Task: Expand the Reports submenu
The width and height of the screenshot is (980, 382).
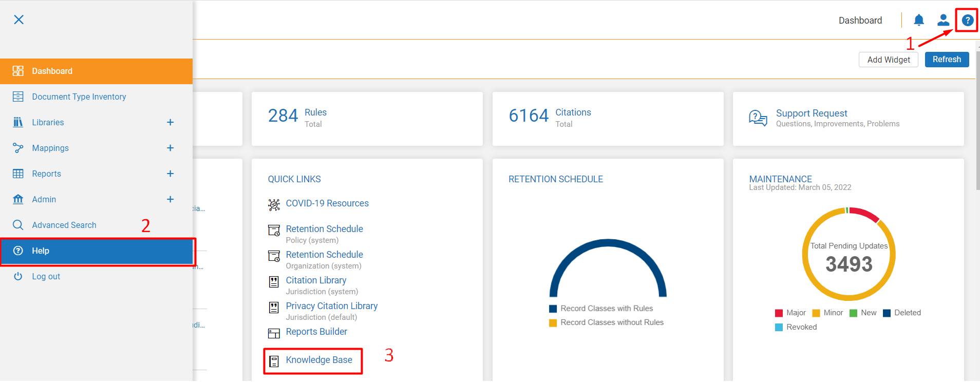Action: tap(171, 174)
